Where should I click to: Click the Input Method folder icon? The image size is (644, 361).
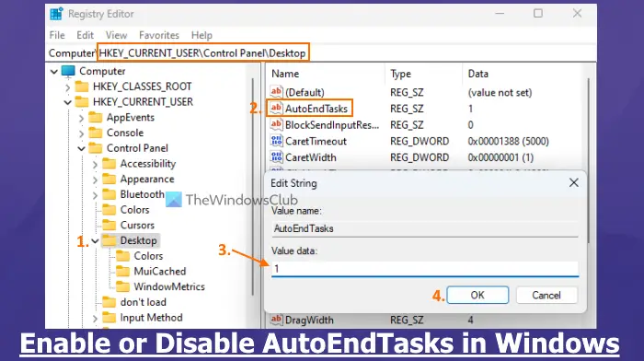pyautogui.click(x=109, y=318)
